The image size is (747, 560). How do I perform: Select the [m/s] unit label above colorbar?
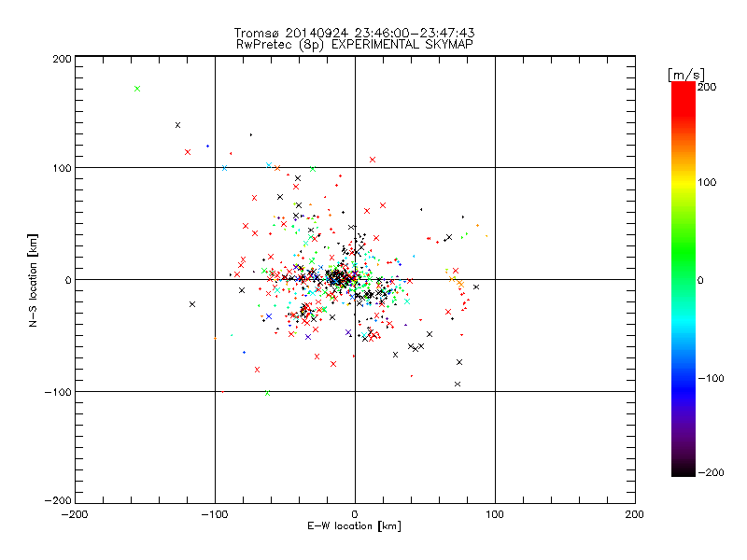coord(685,75)
